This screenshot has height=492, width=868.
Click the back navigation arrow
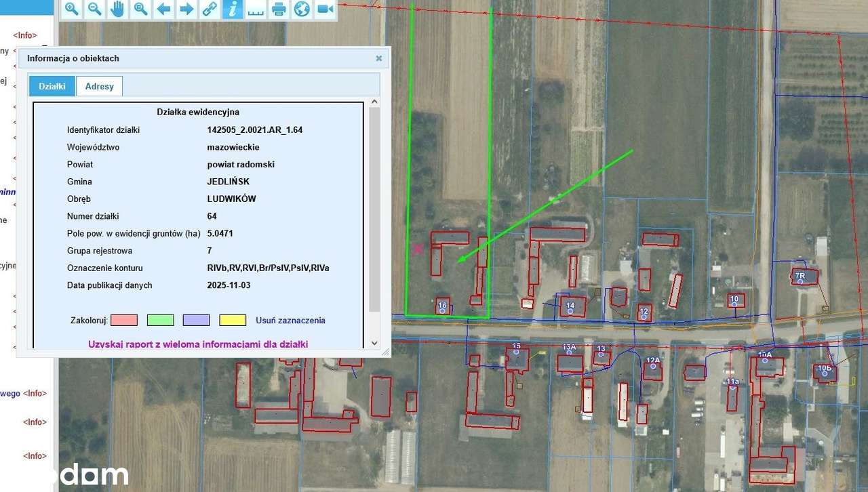(x=163, y=9)
